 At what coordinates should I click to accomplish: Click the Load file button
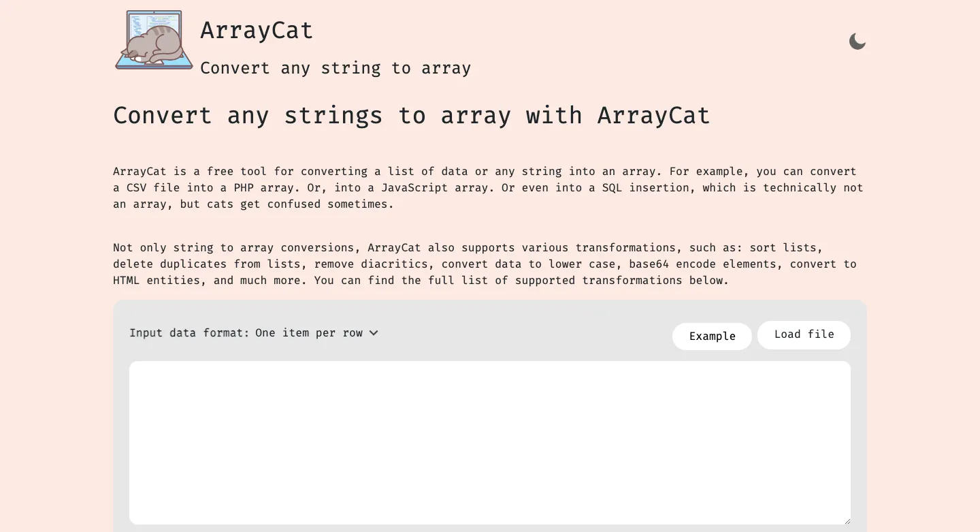(804, 334)
